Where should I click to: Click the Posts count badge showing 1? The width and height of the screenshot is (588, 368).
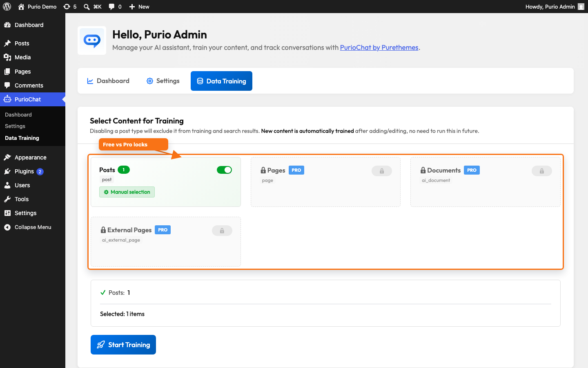pos(124,170)
